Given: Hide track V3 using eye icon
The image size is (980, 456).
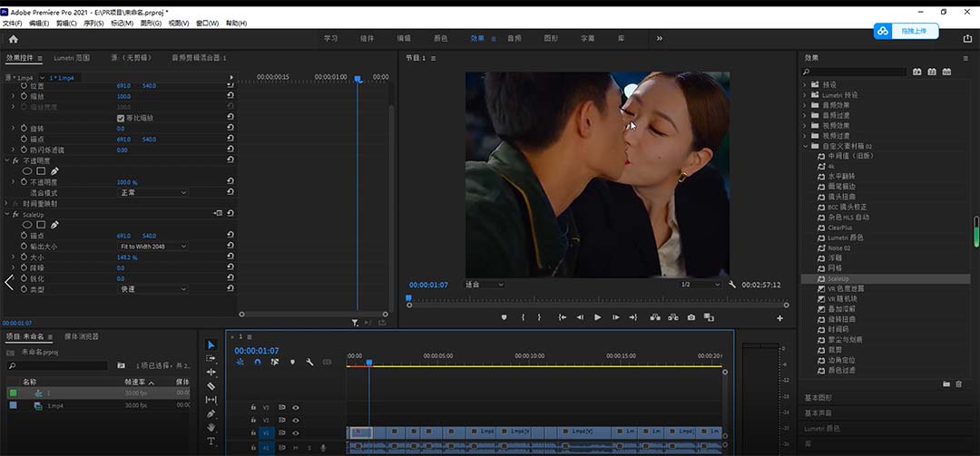Looking at the screenshot, I should [295, 408].
